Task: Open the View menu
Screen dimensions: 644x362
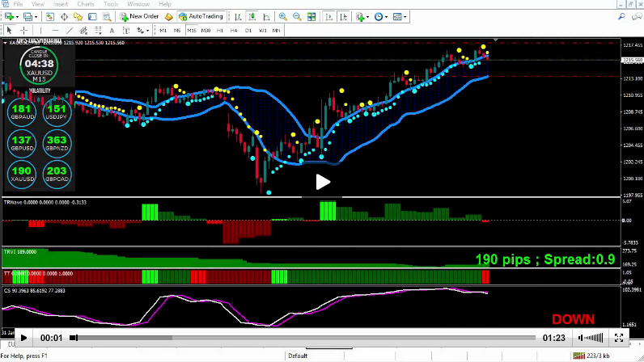Action: [38, 4]
